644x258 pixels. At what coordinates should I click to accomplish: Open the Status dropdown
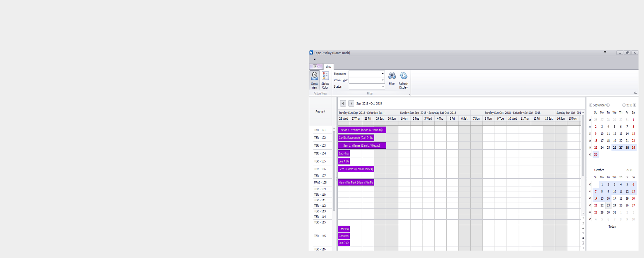(x=383, y=86)
